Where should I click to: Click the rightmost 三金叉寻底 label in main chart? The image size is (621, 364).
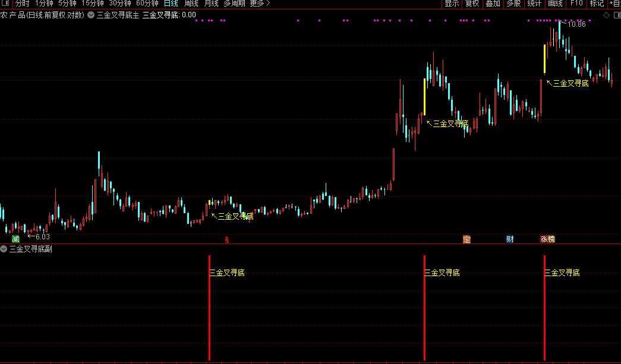tap(570, 83)
